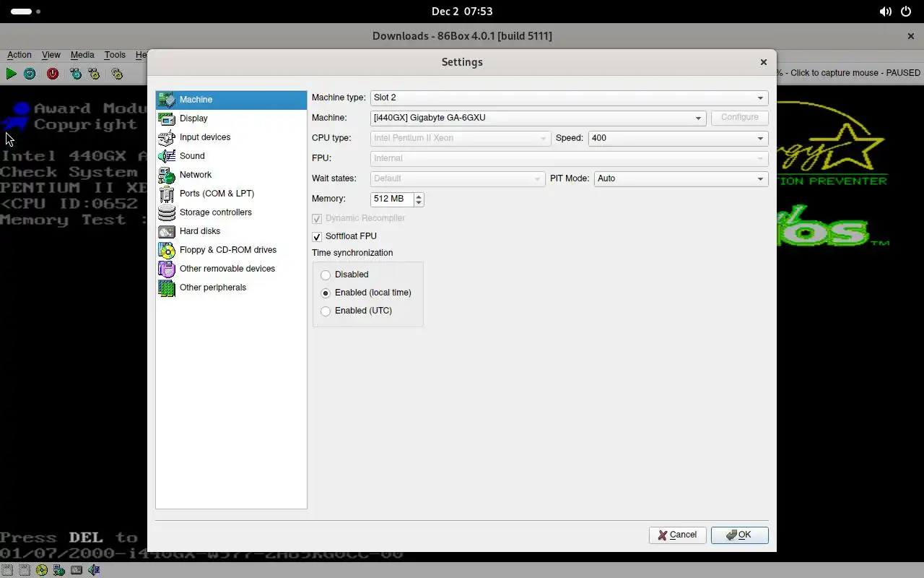Confirm settings with the OK button
This screenshot has width=924, height=578.
[x=739, y=535]
